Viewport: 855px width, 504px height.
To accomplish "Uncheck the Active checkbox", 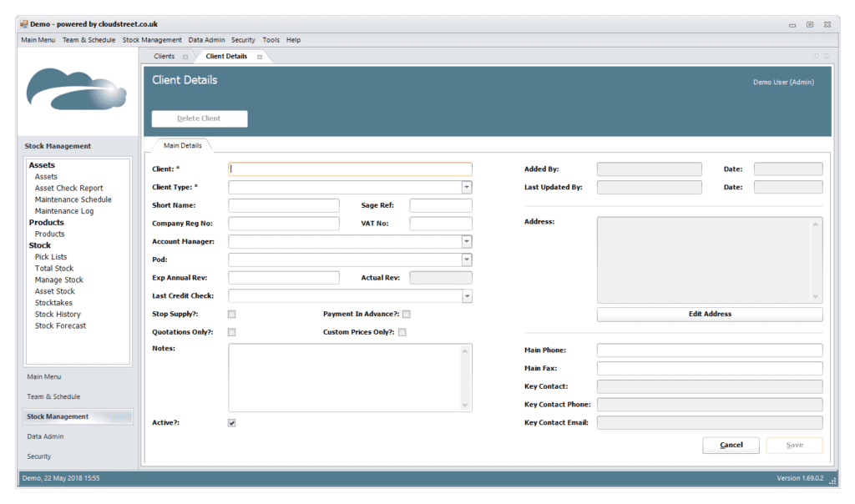I will pyautogui.click(x=231, y=422).
